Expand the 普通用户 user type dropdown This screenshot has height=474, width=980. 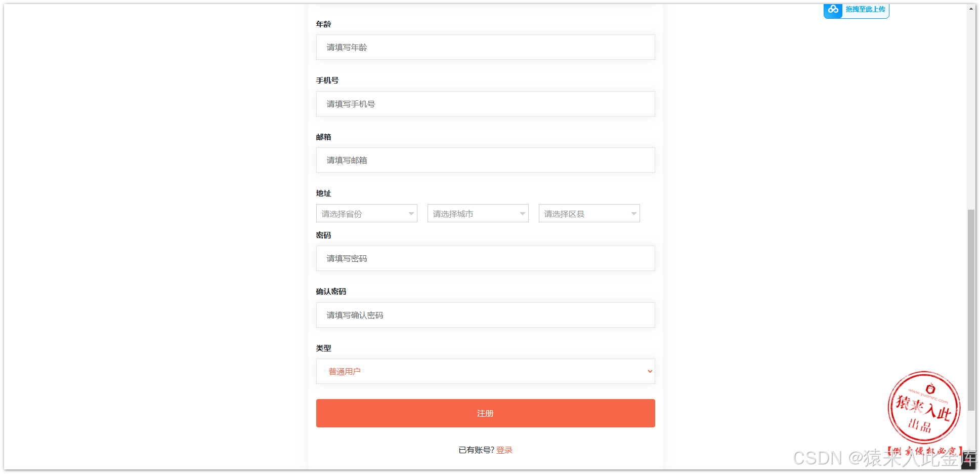pos(485,371)
